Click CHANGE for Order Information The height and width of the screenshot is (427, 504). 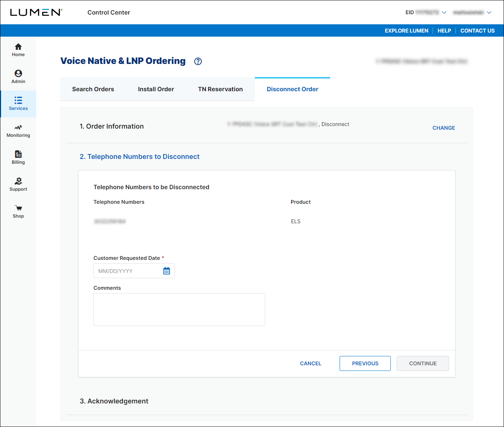[443, 128]
